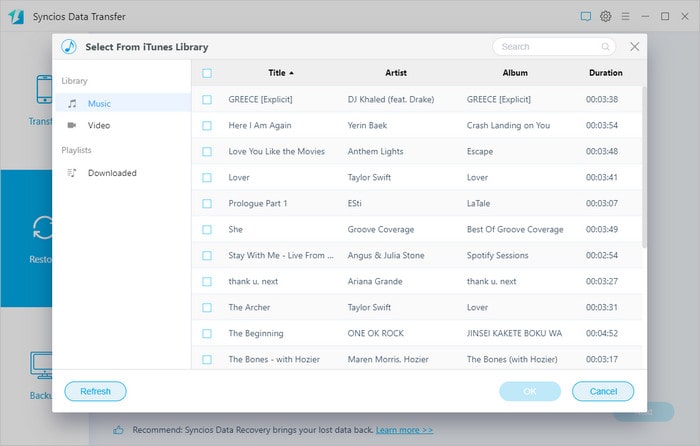The height and width of the screenshot is (446, 700).
Task: Check the thank u, next checkbox
Action: point(207,281)
